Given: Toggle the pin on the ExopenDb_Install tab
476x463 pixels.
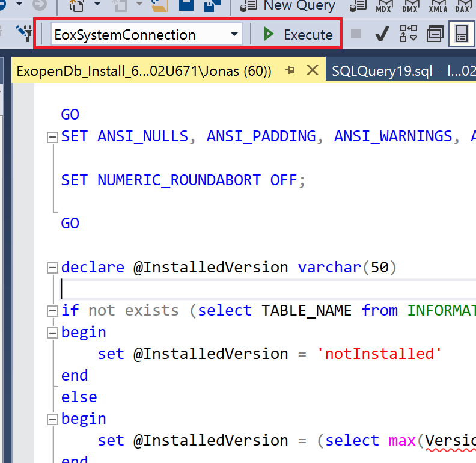Looking at the screenshot, I should point(290,70).
